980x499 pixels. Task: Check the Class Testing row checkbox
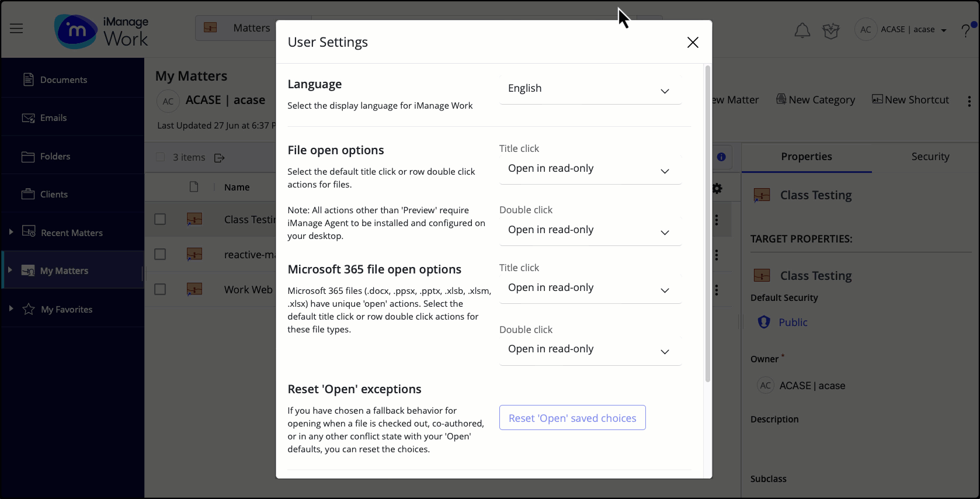tap(160, 219)
